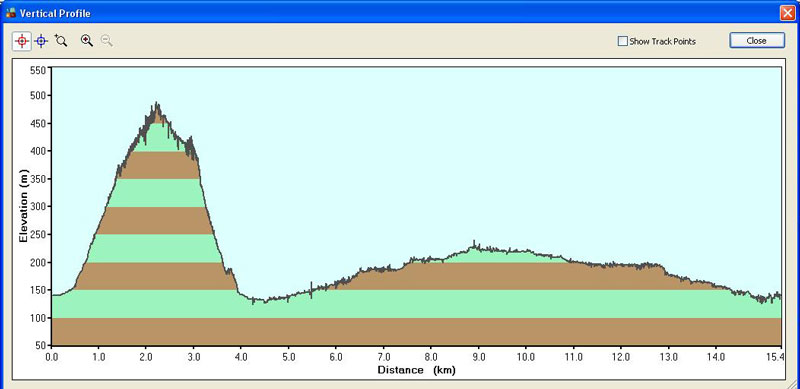The height and width of the screenshot is (389, 800).
Task: Click the zoom in magnifier icon
Action: pyautogui.click(x=87, y=41)
